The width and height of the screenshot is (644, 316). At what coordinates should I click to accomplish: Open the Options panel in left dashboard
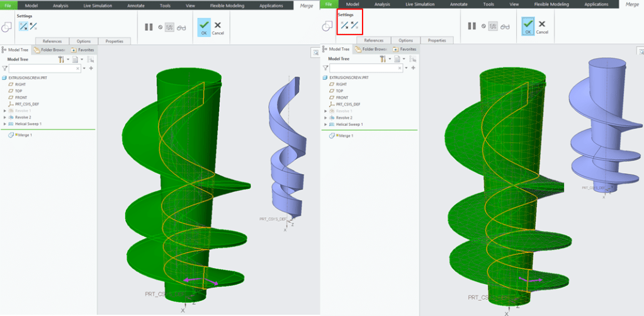coord(84,41)
